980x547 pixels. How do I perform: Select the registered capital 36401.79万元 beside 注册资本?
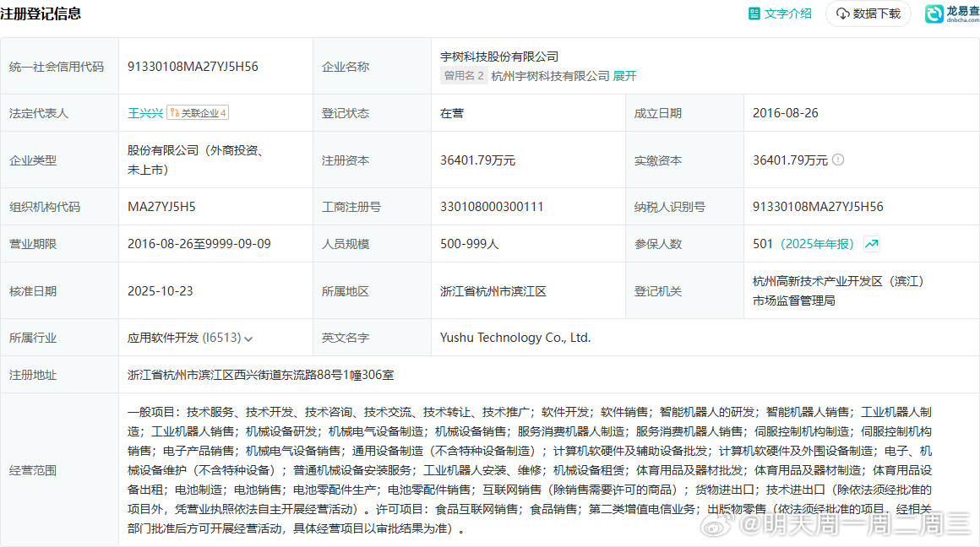pyautogui.click(x=477, y=160)
